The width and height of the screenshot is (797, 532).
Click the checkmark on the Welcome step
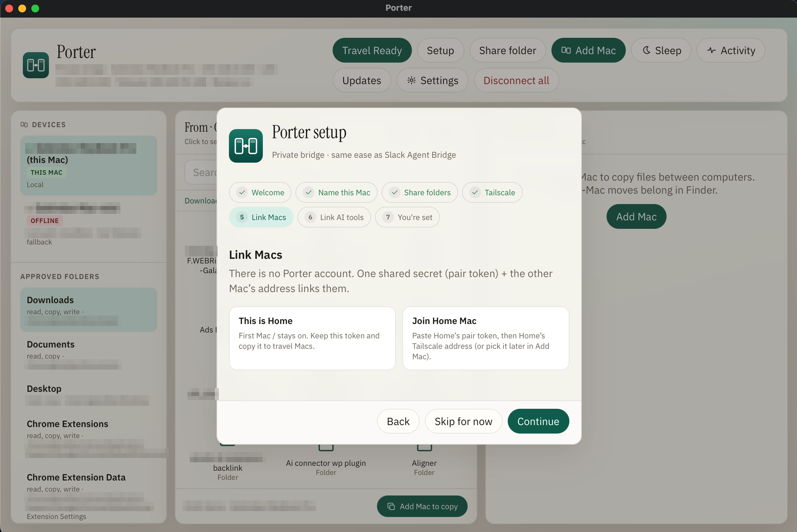[242, 192]
